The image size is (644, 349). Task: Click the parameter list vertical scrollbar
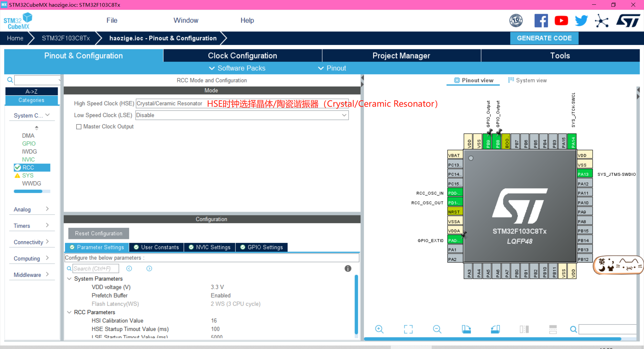[356, 302]
